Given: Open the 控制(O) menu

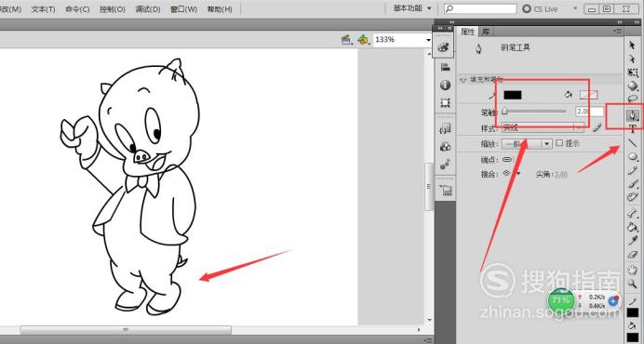Looking at the screenshot, I should 112,9.
